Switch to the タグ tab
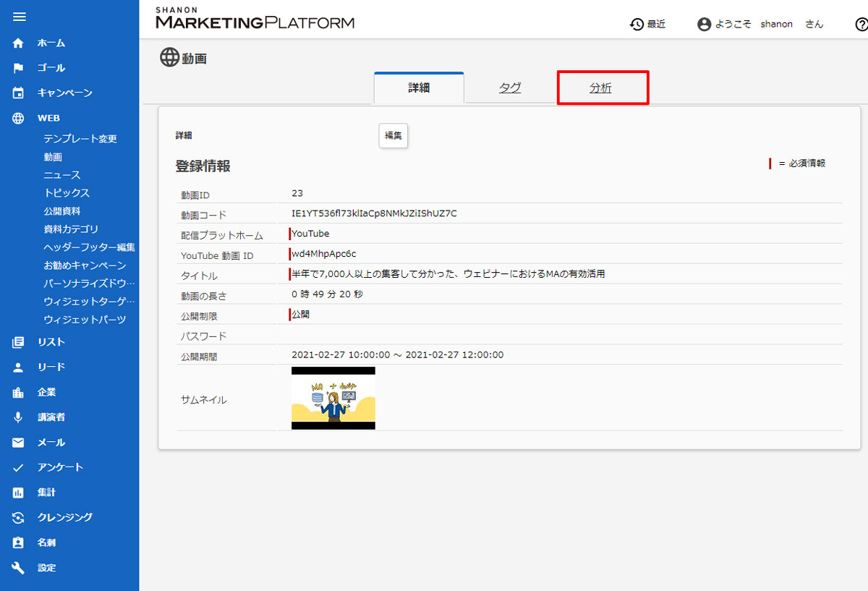Viewport: 868px width, 591px height. pyautogui.click(x=510, y=88)
